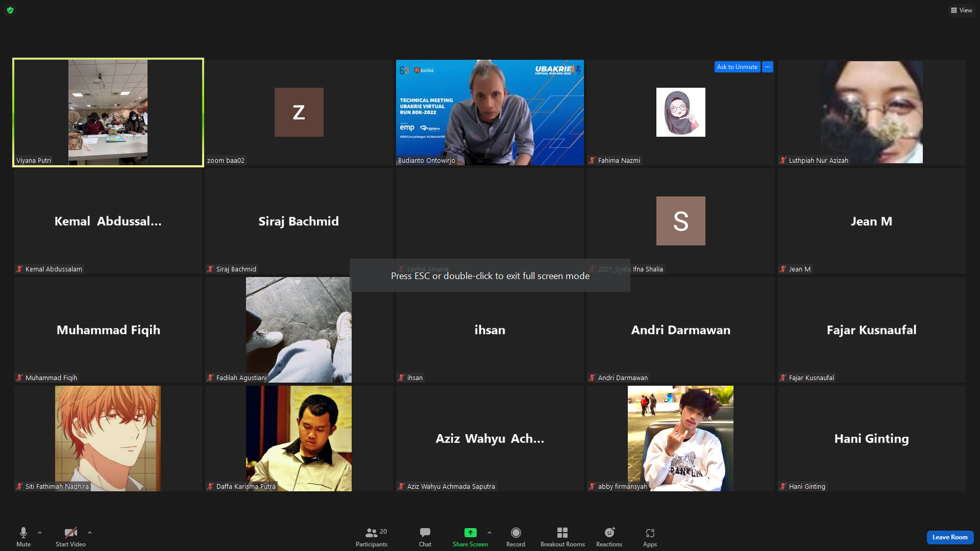Select Fadilah Agustiani's shoes photo tile
The width and height of the screenshot is (980, 551).
point(299,330)
